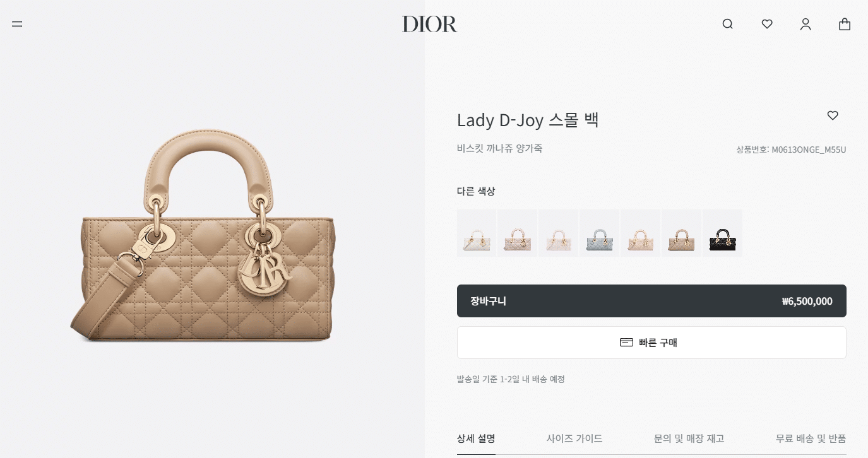This screenshot has height=458, width=868.
Task: Open the hamburger menu icon
Action: (x=17, y=24)
